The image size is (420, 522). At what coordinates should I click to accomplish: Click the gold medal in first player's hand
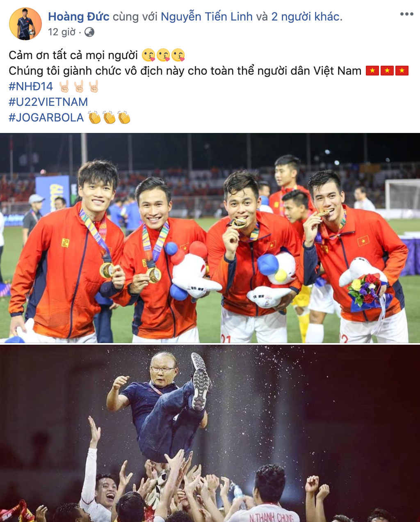(x=107, y=270)
